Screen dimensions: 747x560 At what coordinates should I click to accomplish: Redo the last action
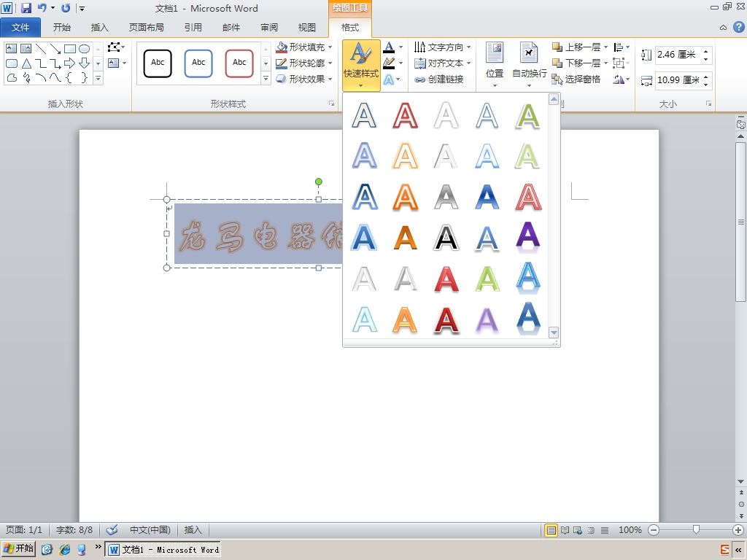(x=65, y=7)
